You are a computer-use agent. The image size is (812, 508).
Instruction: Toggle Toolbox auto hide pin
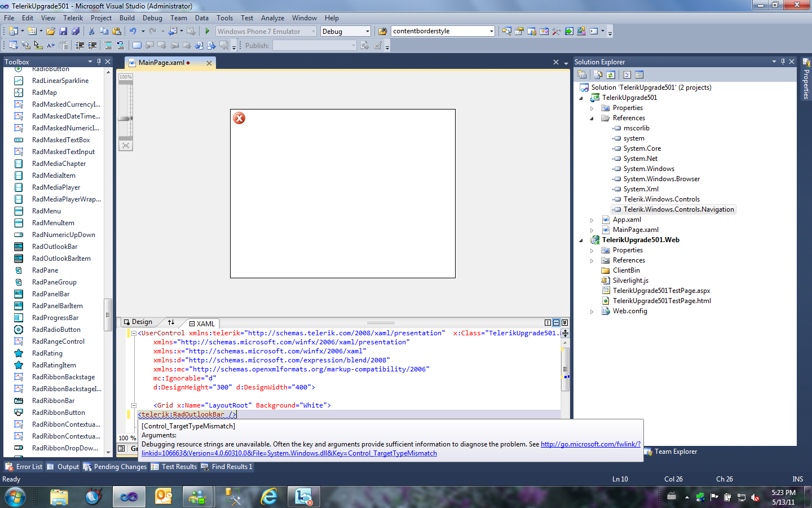click(99, 62)
